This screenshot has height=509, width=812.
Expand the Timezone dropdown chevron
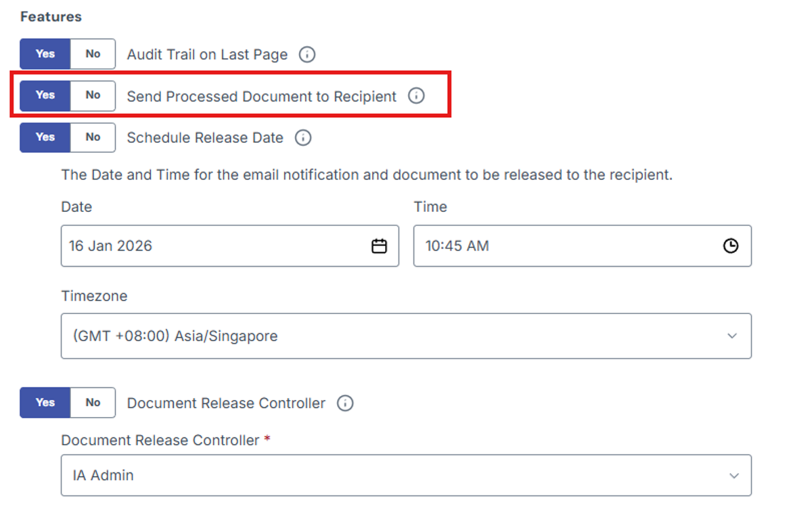click(731, 336)
